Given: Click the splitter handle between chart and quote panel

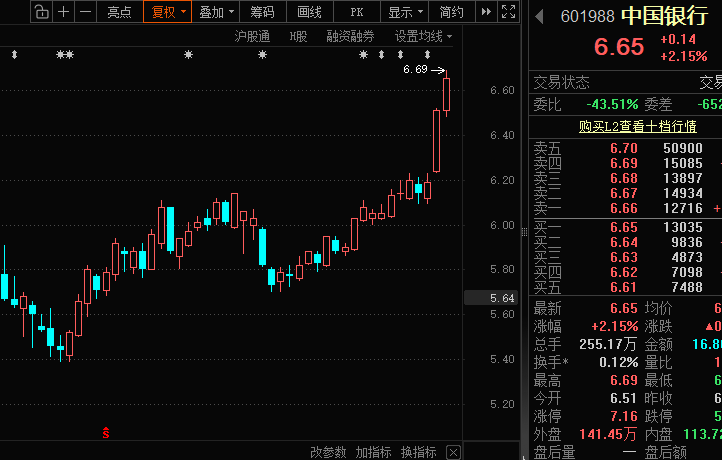Looking at the screenshot, I should tap(524, 232).
